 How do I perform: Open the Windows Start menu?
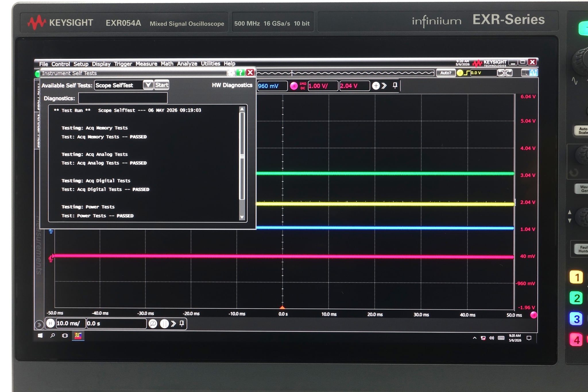pyautogui.click(x=40, y=336)
